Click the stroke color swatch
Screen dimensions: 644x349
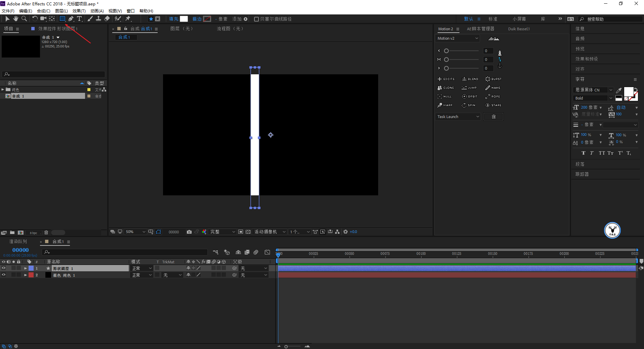[x=207, y=19]
